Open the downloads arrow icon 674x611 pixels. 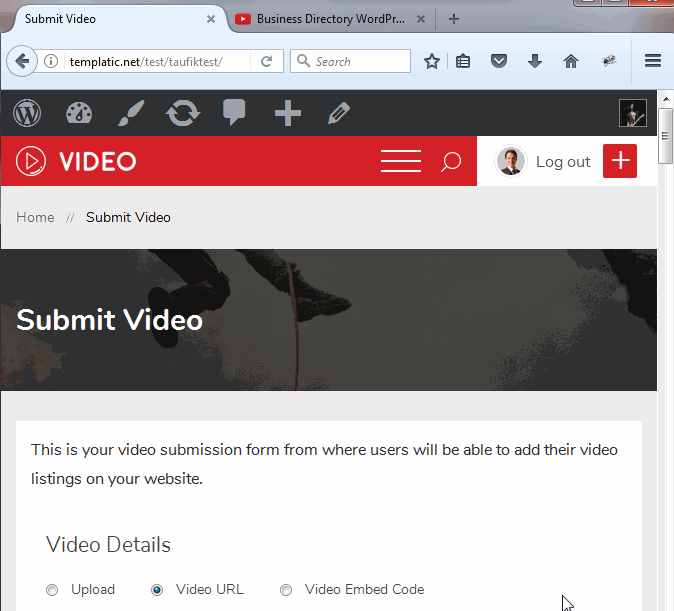click(x=535, y=61)
